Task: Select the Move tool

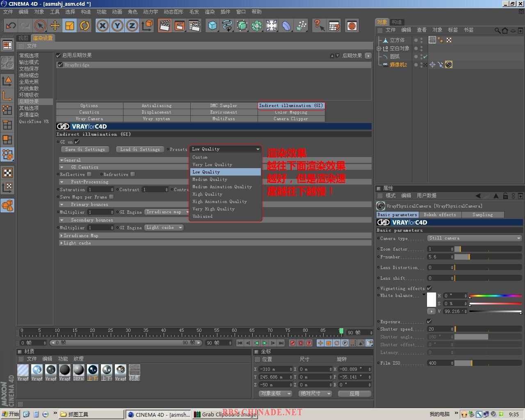Action: tap(55, 26)
